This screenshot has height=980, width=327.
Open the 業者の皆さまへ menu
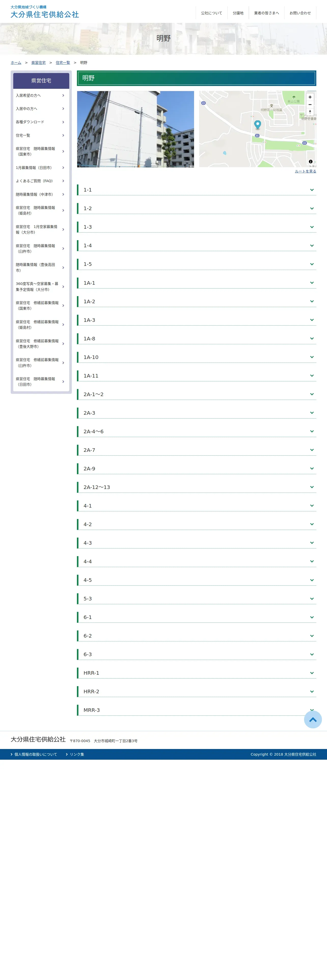tap(266, 13)
